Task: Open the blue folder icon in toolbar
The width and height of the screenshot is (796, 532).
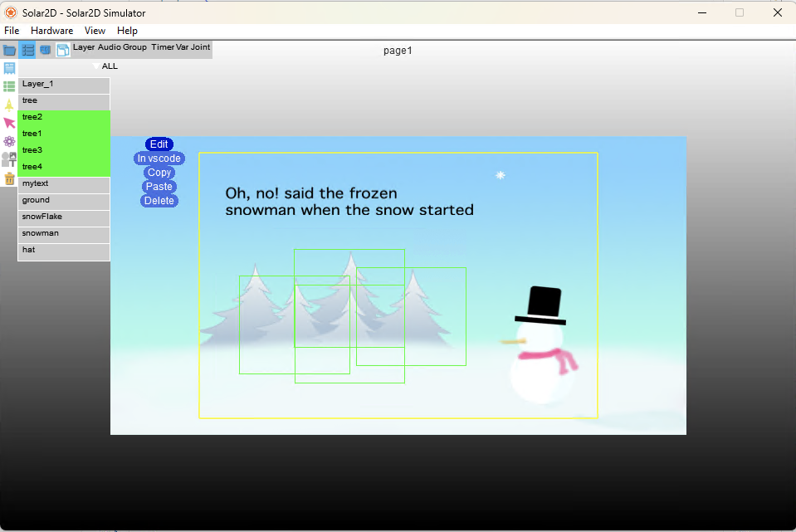Action: pyautogui.click(x=9, y=51)
